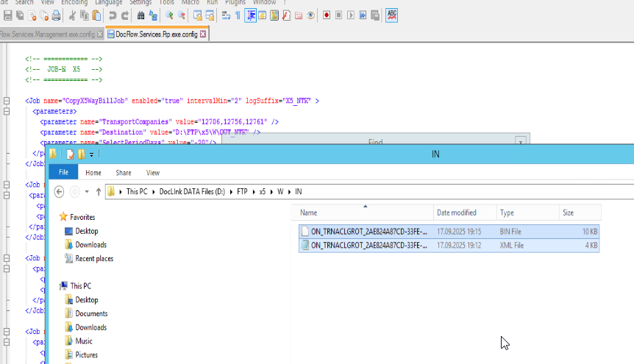The height and width of the screenshot is (364, 634).
Task: Toggle word wrap toolbar button
Action: (226, 15)
